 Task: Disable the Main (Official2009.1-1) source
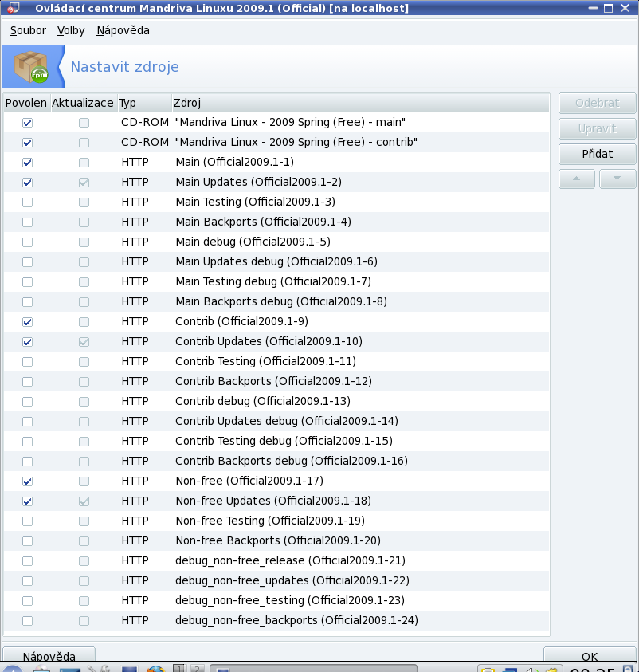[x=27, y=163]
